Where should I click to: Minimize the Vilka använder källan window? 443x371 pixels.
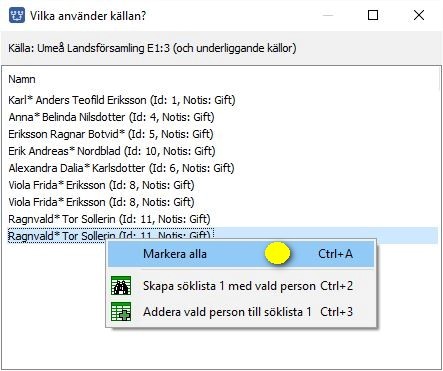coord(328,15)
